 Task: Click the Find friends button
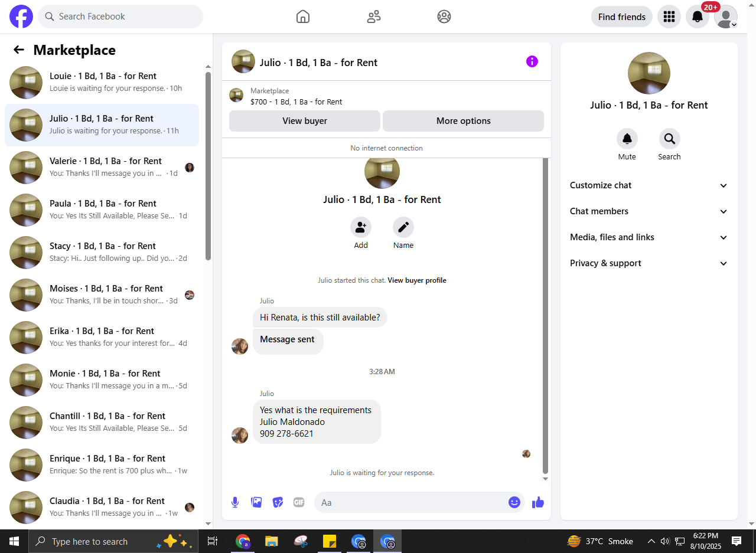pyautogui.click(x=622, y=17)
